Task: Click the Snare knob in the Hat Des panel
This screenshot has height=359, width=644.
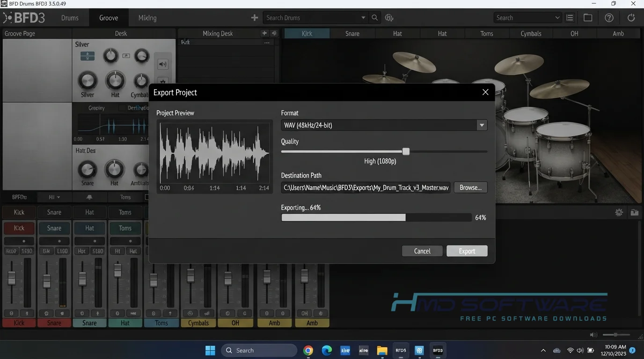Action: tap(87, 170)
